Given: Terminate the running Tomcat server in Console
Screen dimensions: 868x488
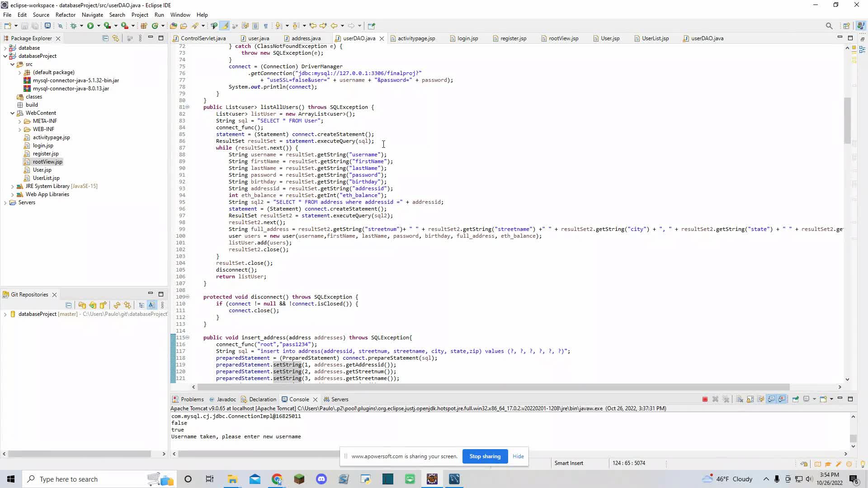Looking at the screenshot, I should coord(705,399).
